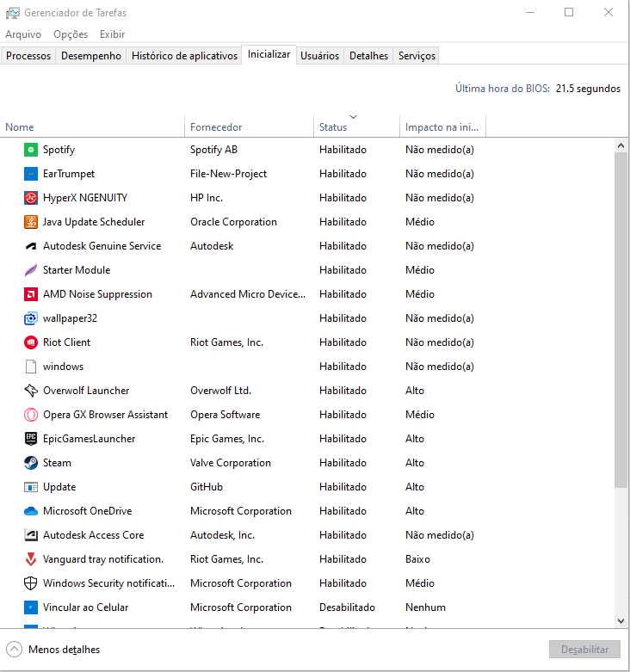Click the Opera GX Browser Assistant icon
This screenshot has width=630, height=672.
[x=31, y=415]
